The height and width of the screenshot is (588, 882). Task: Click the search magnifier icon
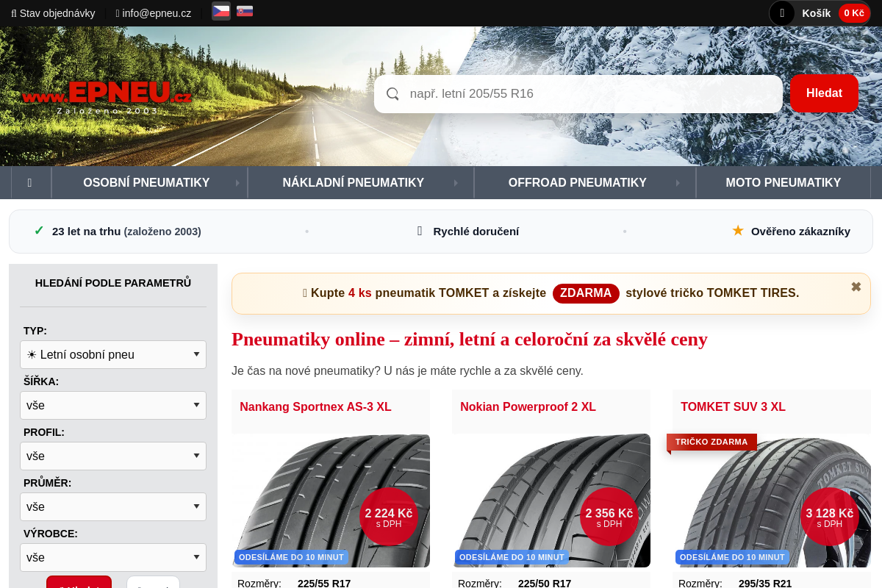[x=392, y=94]
